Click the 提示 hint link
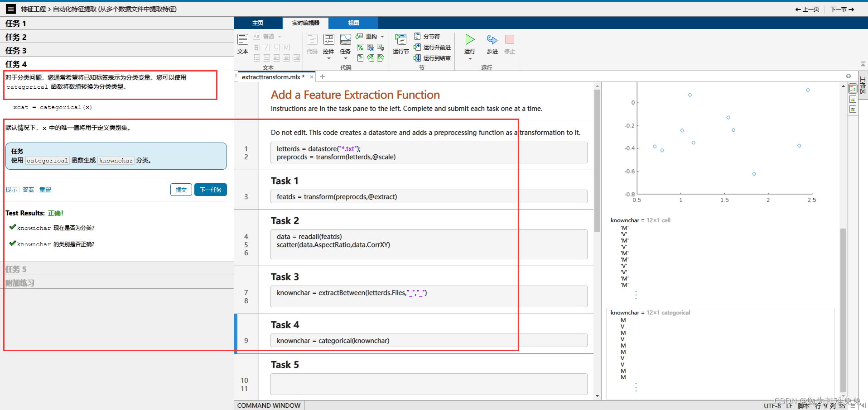Viewport: 868px width, 410px height. point(11,190)
